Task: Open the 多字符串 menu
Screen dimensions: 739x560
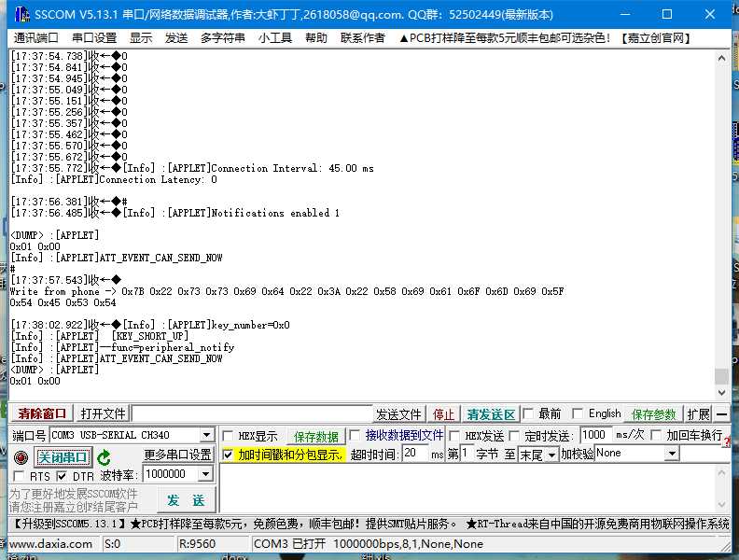Action: point(222,37)
